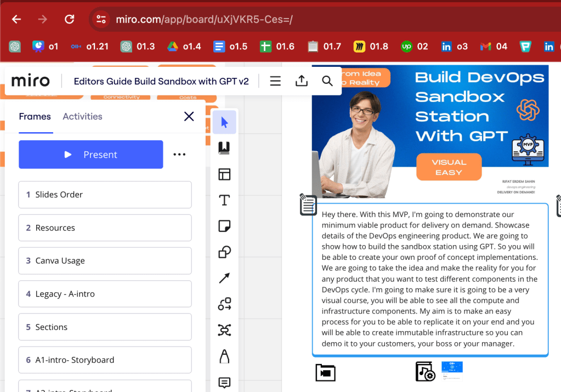This screenshot has height=392, width=561.
Task: Click the export board icon
Action: point(301,81)
